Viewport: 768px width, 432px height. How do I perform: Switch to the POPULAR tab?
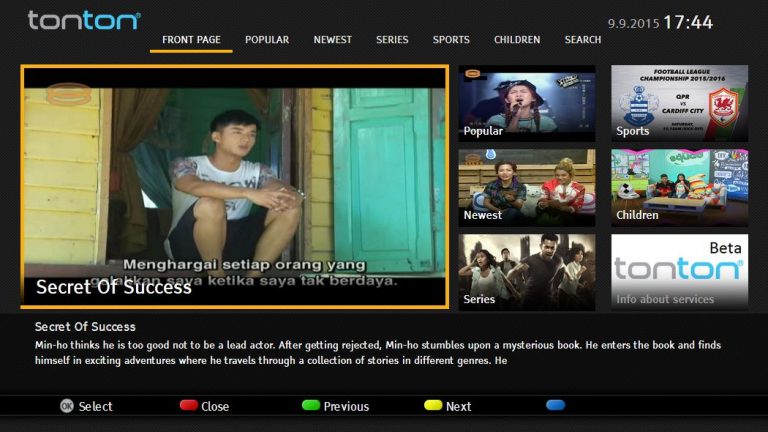[x=267, y=40]
